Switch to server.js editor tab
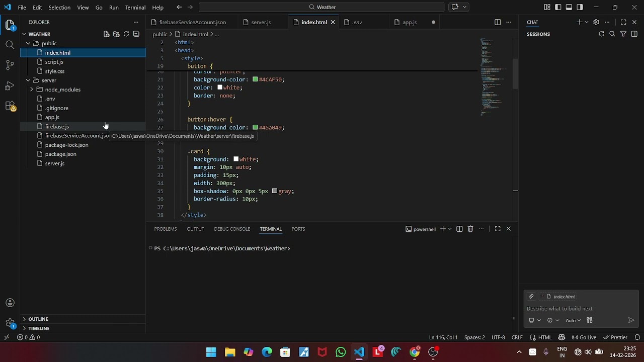This screenshot has width=644, height=362. tap(261, 22)
